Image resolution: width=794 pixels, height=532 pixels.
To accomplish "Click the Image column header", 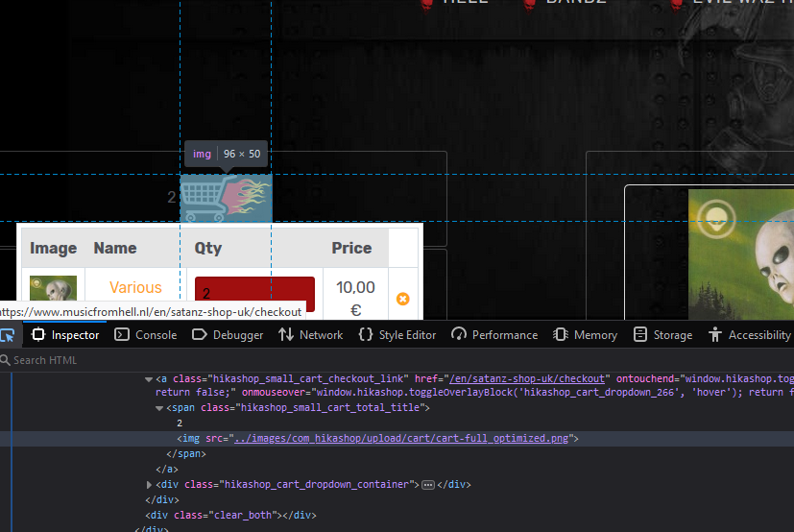I will (x=53, y=248).
